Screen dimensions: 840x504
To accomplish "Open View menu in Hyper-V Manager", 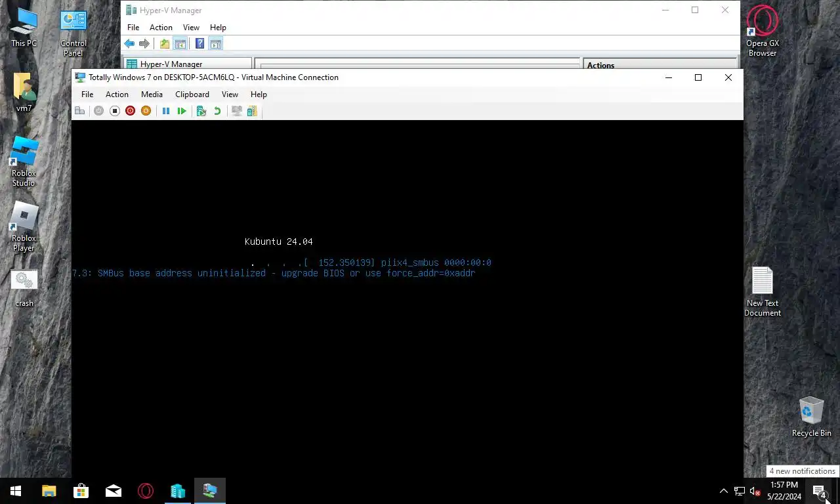I will tap(191, 28).
